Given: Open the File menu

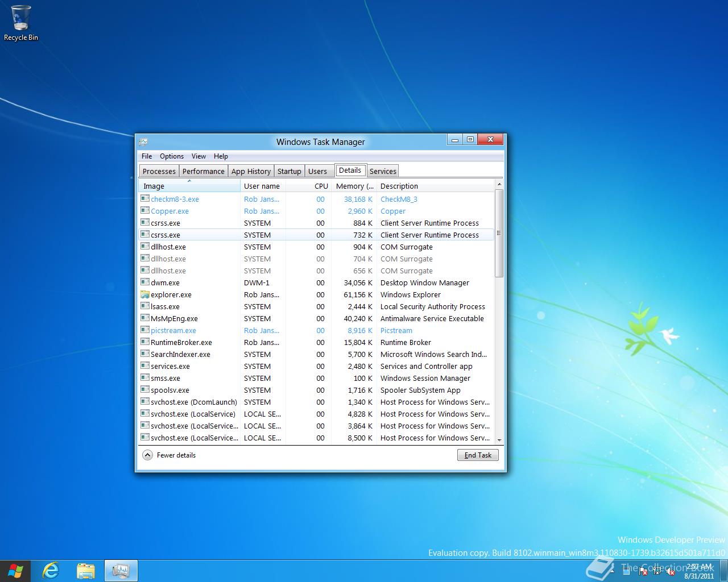Looking at the screenshot, I should [147, 156].
